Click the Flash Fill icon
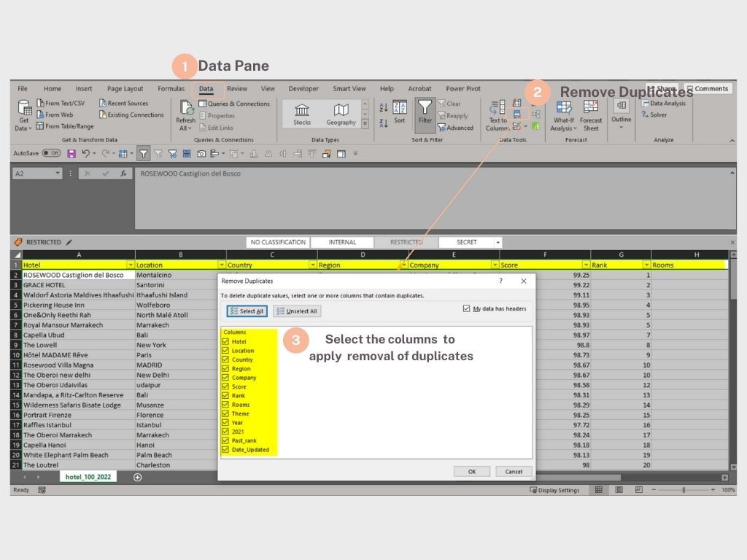This screenshot has width=747, height=560. tap(517, 103)
